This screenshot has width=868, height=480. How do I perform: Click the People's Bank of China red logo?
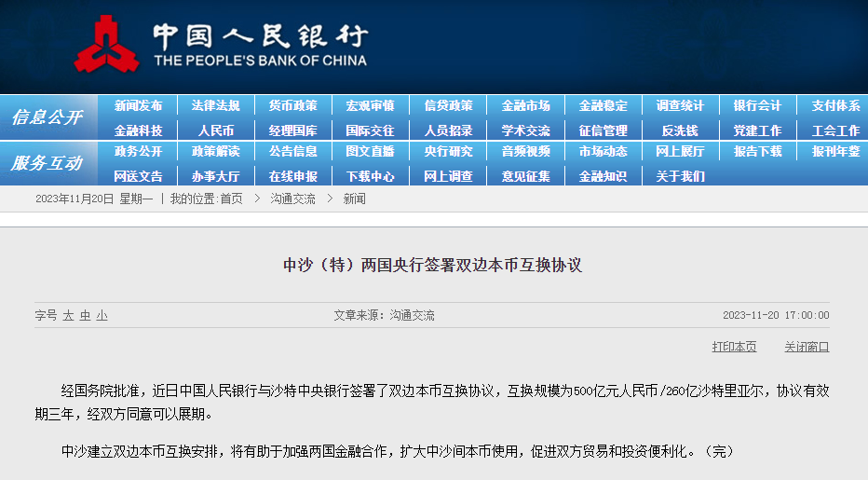tap(106, 45)
